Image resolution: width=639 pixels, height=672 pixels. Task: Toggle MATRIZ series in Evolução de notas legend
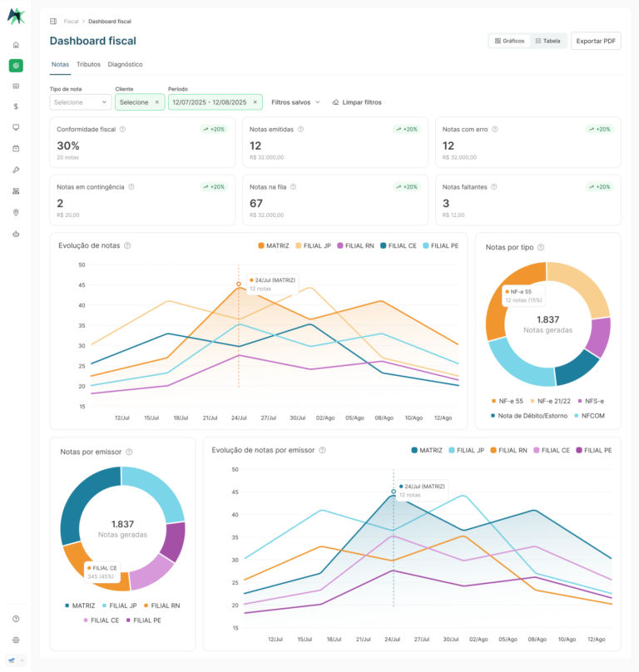point(274,245)
